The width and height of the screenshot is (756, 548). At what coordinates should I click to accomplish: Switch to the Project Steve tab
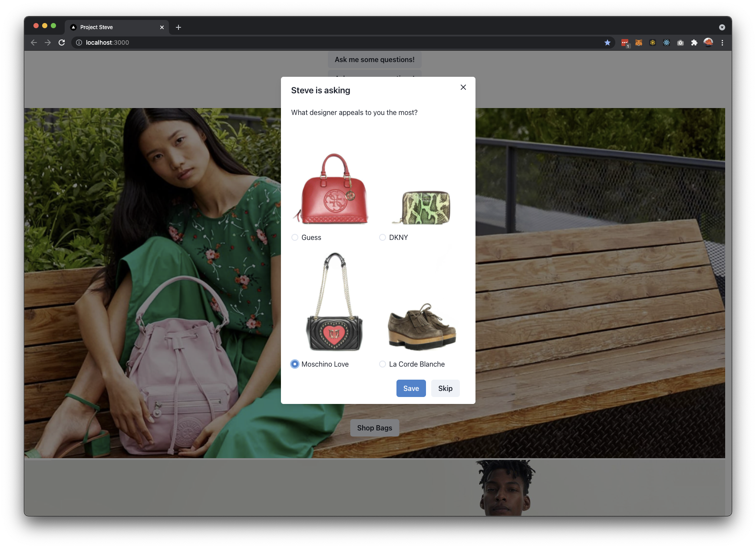pos(111,27)
